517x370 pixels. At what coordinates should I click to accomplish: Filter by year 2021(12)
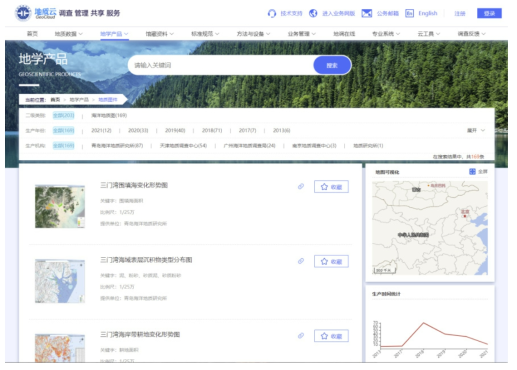tap(101, 130)
